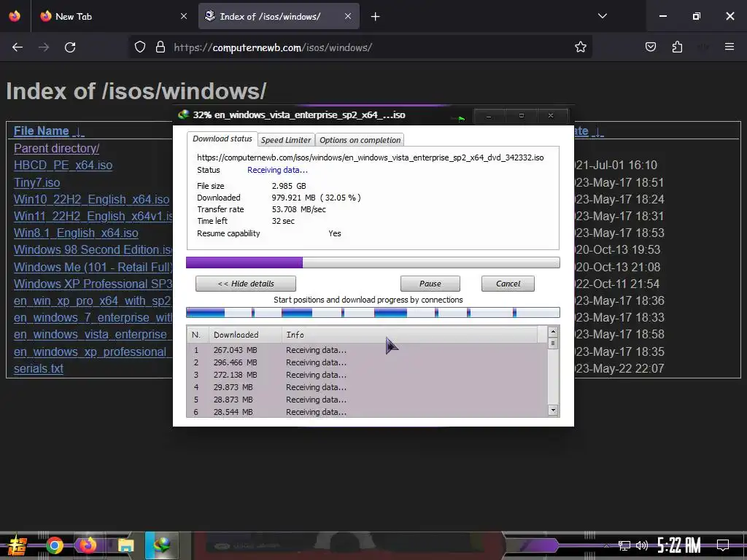This screenshot has width=747, height=560.
Task: Click the Win11_22H2_English_x64v1 link
Action: (93, 216)
